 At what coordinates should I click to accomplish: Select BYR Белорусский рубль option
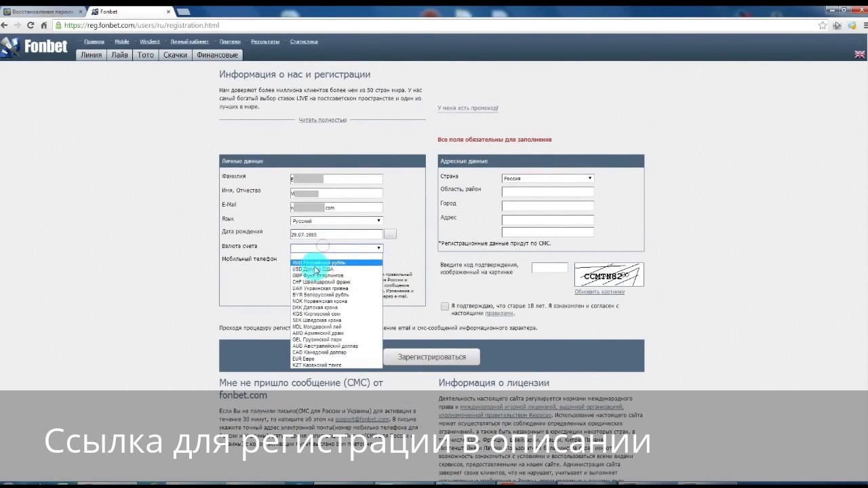pos(336,295)
